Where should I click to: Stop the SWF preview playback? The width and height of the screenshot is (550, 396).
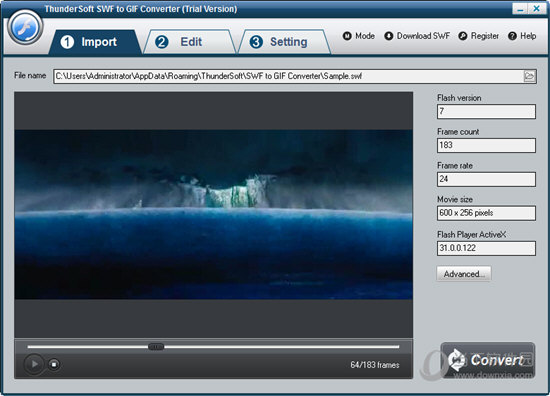(54, 364)
